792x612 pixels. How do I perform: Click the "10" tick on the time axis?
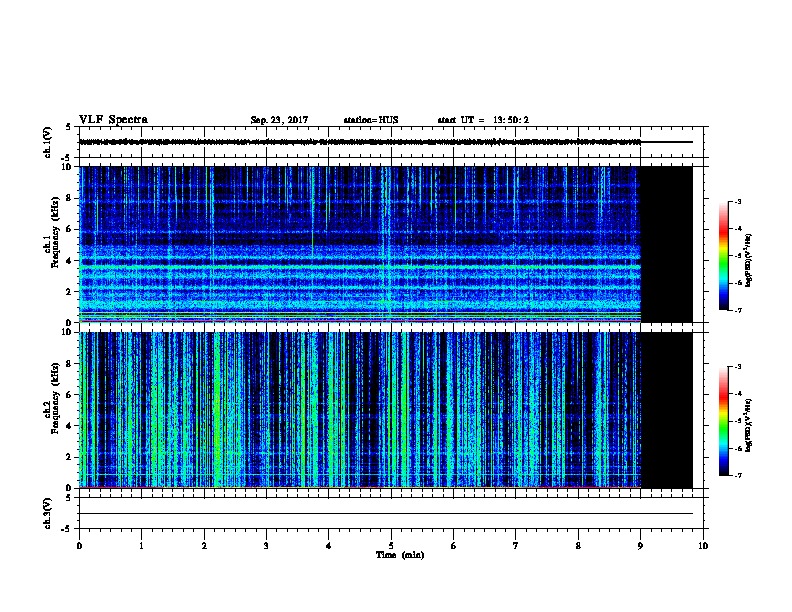[703, 545]
